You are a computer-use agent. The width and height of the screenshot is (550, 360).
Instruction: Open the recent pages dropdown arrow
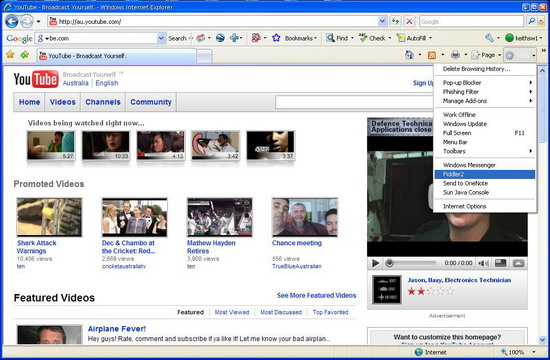click(x=38, y=22)
